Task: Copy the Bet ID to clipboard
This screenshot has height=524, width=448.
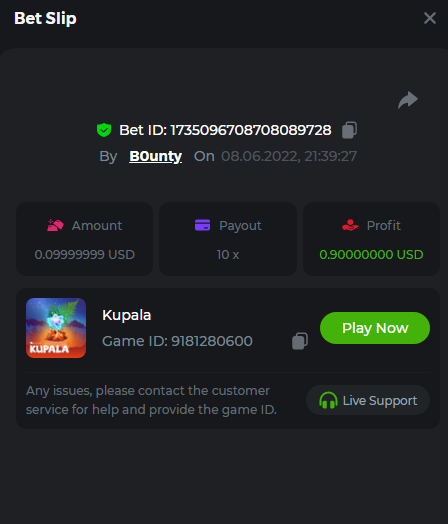Action: [349, 130]
